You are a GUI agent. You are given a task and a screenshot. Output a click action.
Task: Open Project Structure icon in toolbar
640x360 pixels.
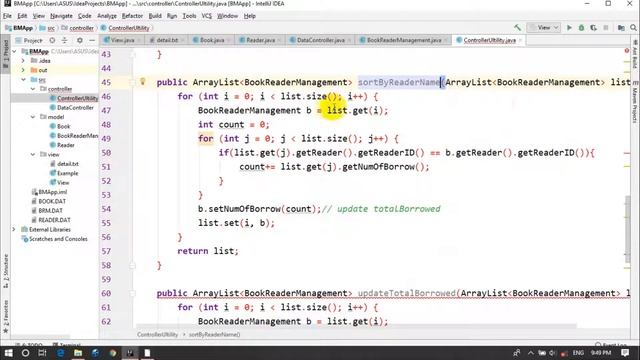click(x=621, y=28)
